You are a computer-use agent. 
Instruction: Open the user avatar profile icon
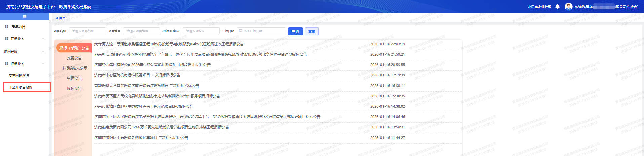[568, 7]
